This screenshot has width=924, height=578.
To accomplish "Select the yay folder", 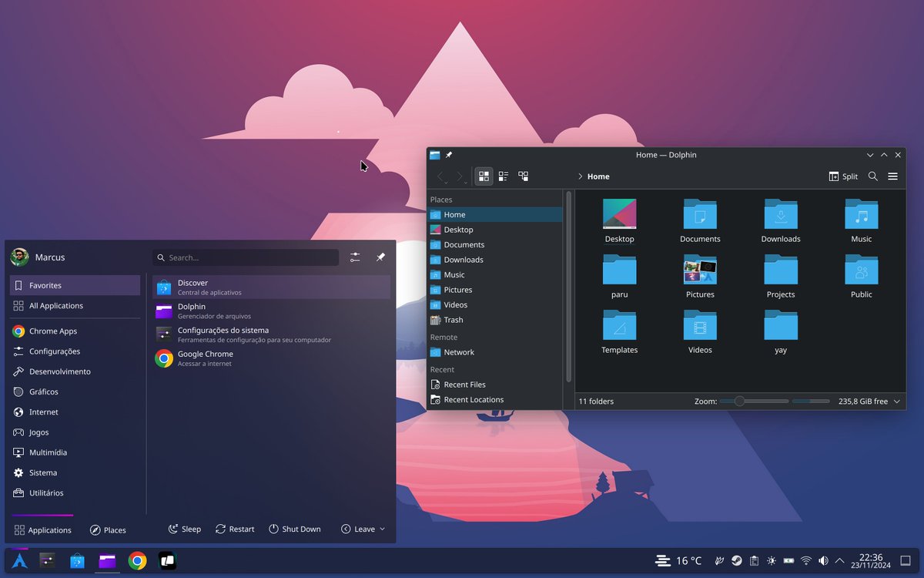I will (781, 332).
